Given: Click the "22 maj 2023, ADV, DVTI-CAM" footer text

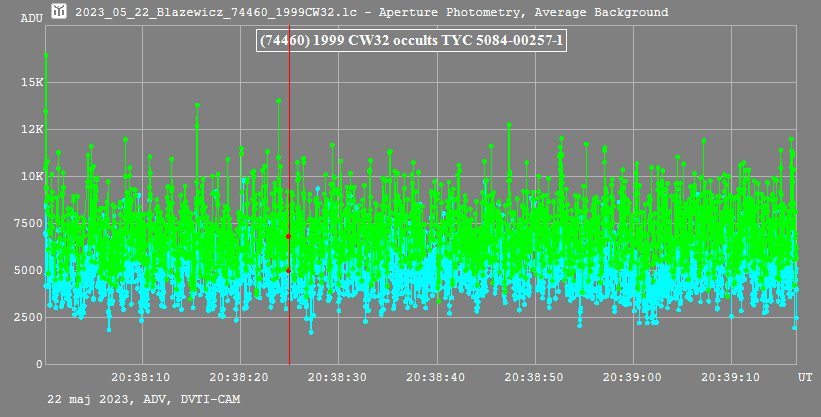Looking at the screenshot, I should (x=144, y=399).
